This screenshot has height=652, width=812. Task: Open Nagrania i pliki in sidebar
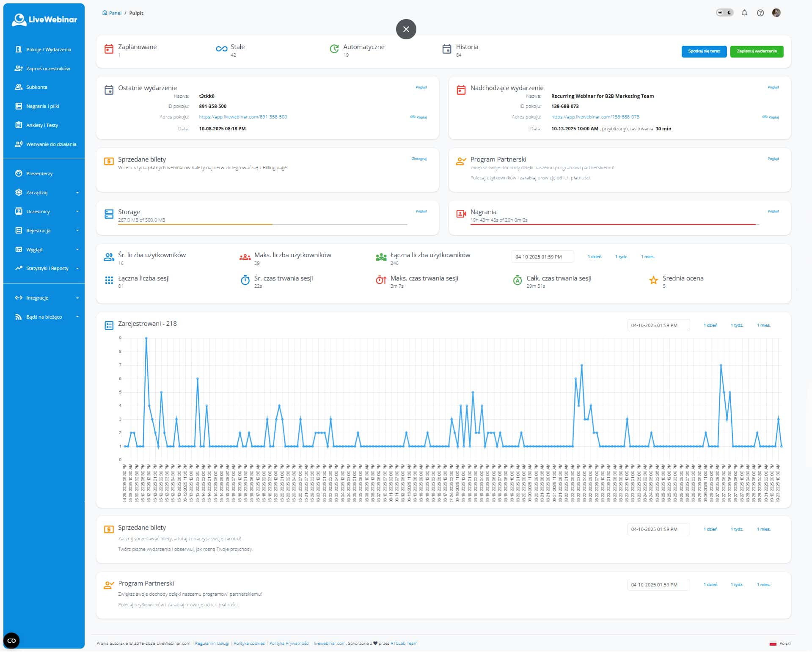point(42,106)
